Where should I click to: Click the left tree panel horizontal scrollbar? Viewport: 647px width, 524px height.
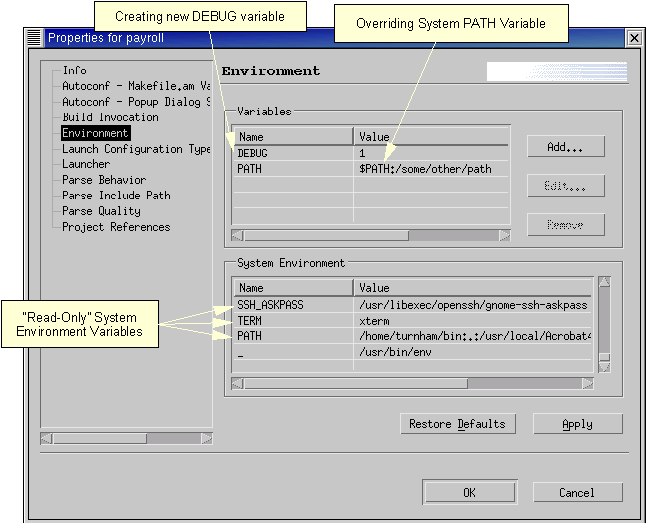[x=100, y=438]
